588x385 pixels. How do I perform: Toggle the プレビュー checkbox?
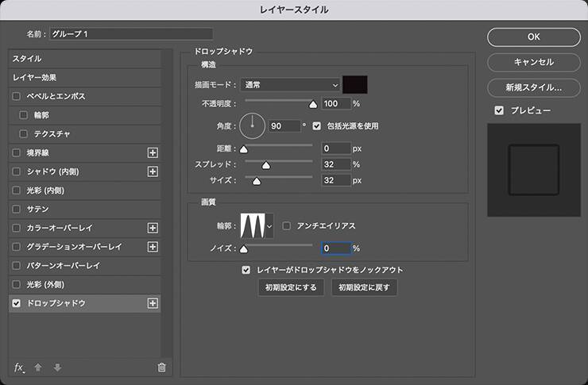[x=499, y=110]
